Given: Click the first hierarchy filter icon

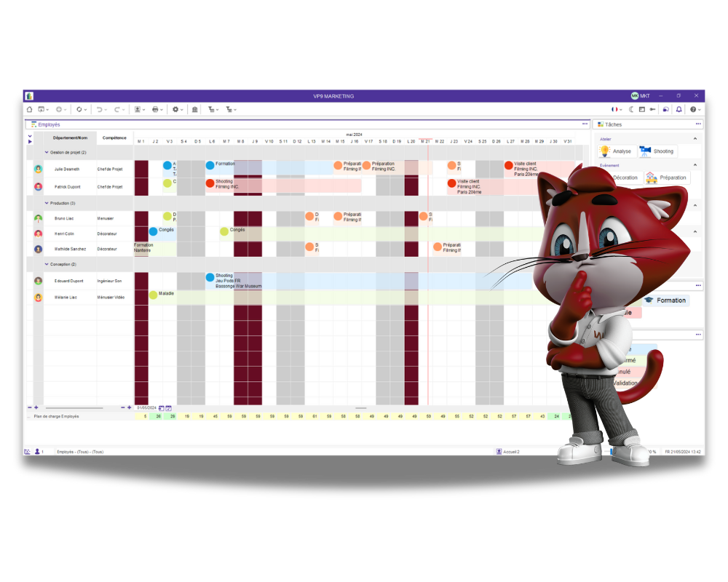Looking at the screenshot, I should point(211,110).
